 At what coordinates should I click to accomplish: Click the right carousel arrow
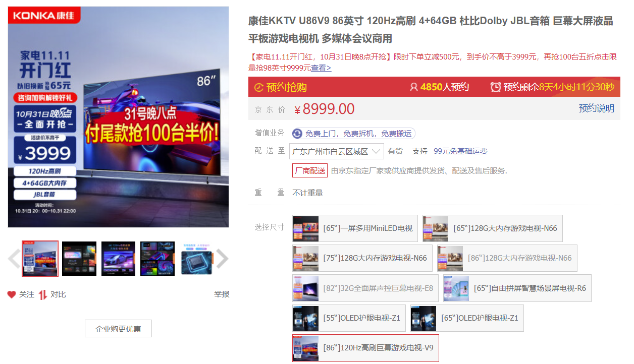tap(223, 258)
